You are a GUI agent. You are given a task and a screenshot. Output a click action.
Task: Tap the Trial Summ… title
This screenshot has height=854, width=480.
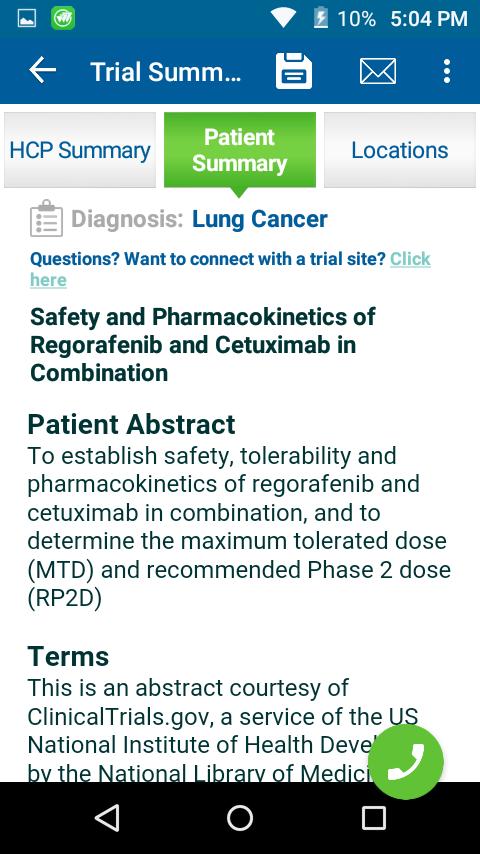(165, 71)
